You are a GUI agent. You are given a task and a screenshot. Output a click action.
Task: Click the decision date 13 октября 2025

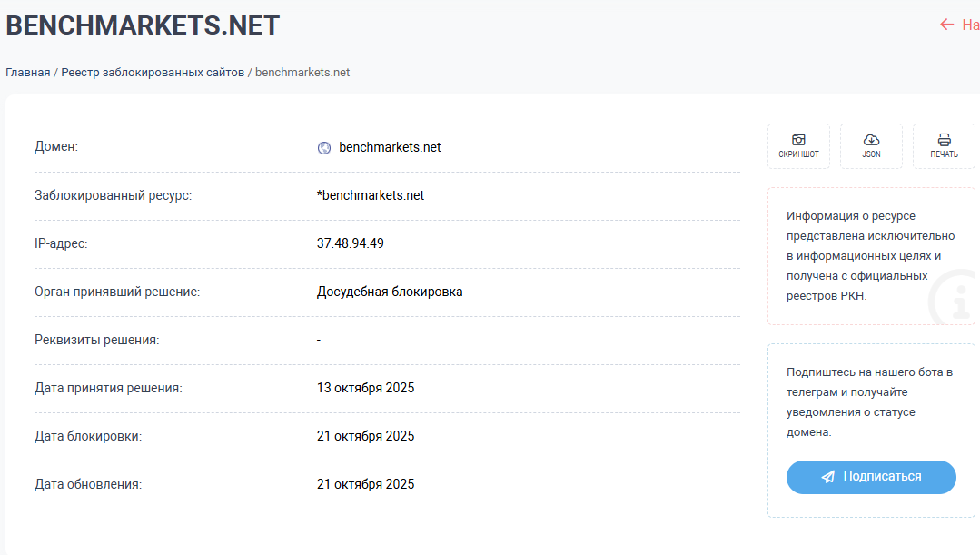[x=365, y=388]
